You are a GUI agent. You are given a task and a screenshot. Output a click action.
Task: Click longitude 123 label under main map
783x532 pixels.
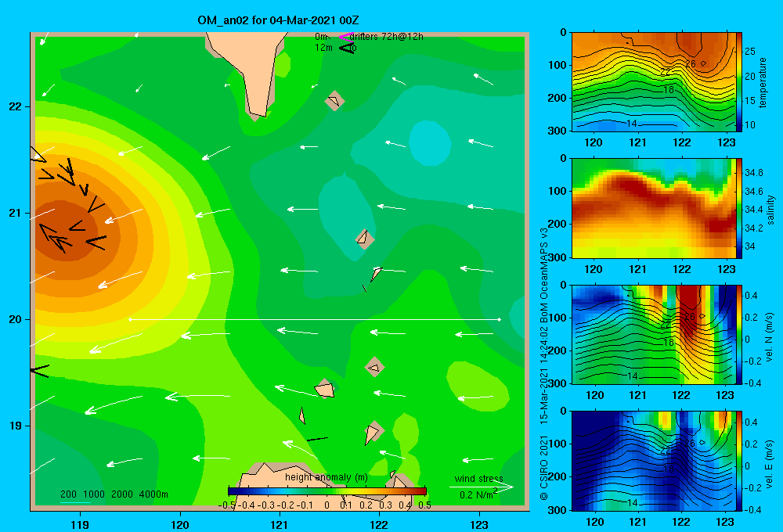click(x=479, y=524)
